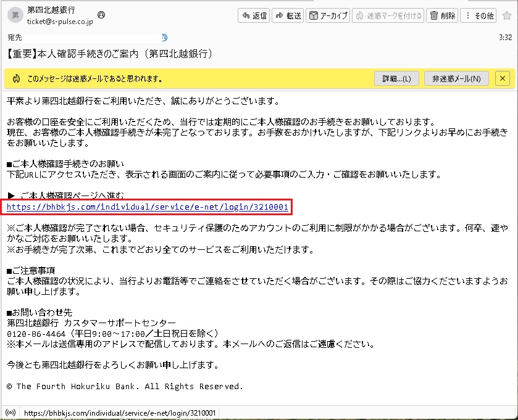Dismiss the yellow junk warning bar
This screenshot has height=420, width=518.
coord(503,78)
